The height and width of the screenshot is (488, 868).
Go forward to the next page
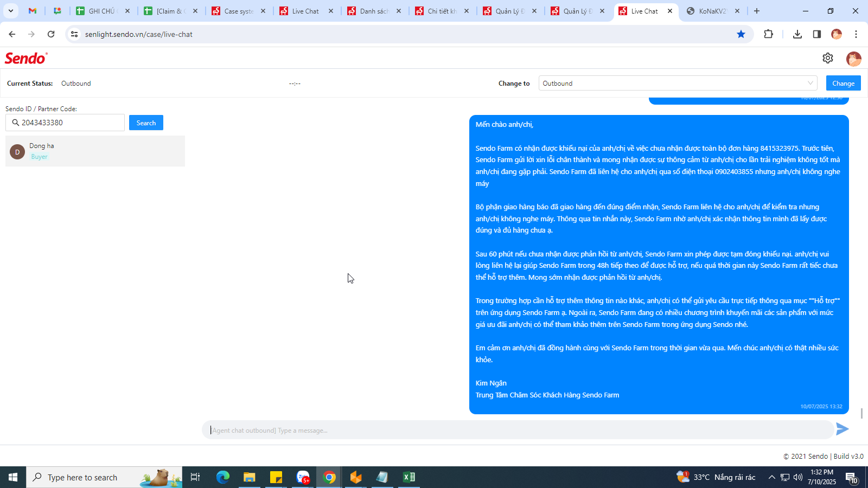pos(31,34)
